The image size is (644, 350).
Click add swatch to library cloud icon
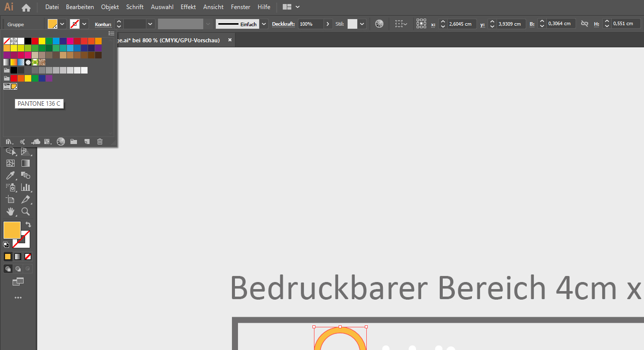pos(36,142)
